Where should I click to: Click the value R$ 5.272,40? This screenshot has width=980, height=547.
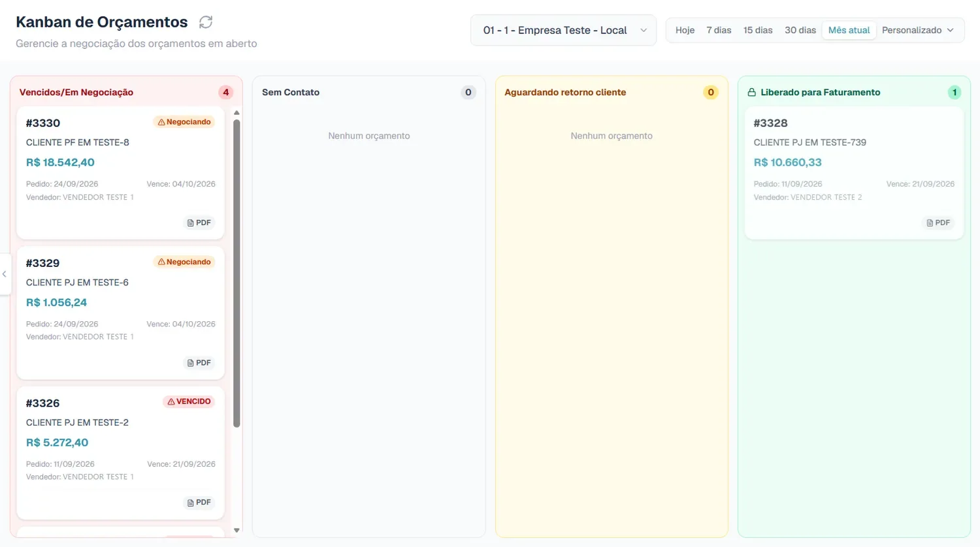point(57,443)
